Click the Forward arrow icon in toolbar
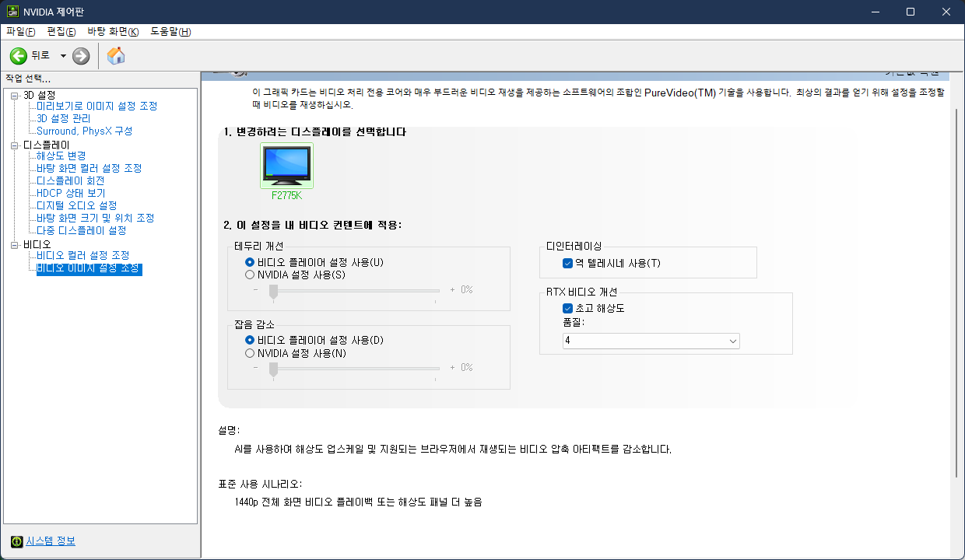965x560 pixels. tap(81, 56)
